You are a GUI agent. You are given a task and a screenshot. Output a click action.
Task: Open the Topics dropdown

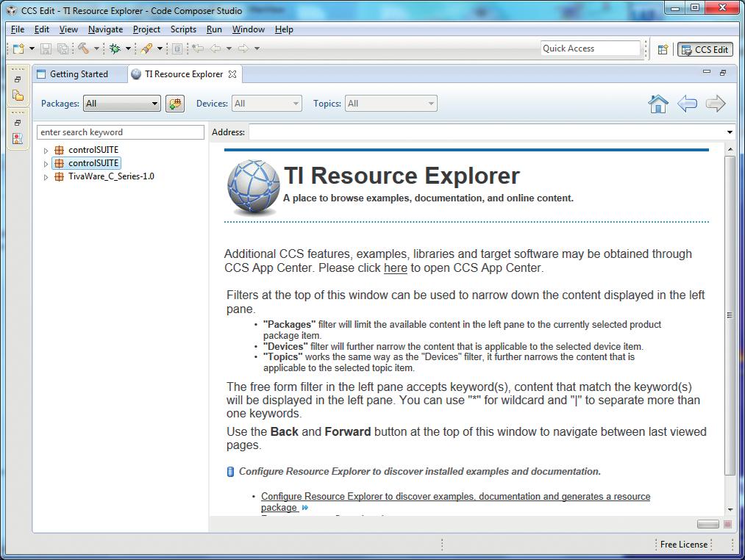click(391, 104)
